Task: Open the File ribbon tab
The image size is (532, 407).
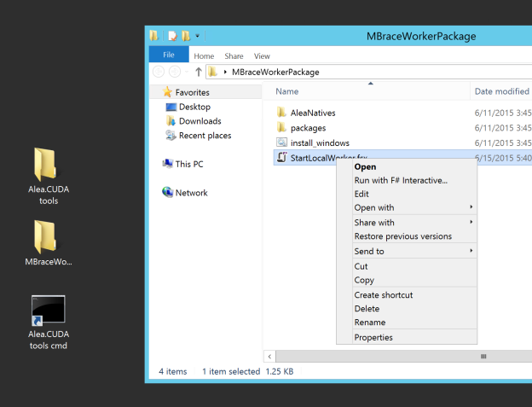Action: click(x=169, y=55)
